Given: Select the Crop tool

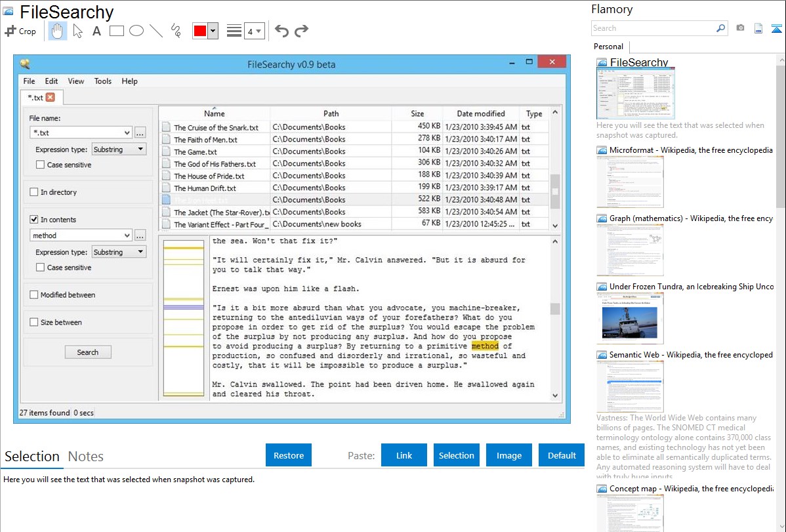Looking at the screenshot, I should point(20,31).
